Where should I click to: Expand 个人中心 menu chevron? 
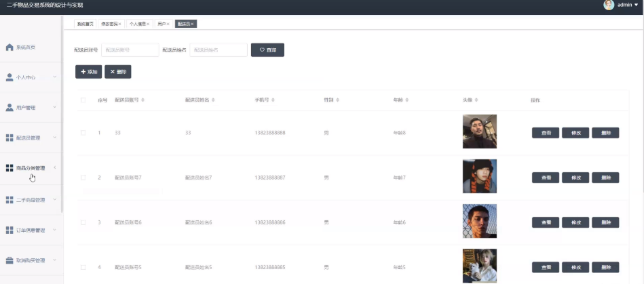point(54,77)
